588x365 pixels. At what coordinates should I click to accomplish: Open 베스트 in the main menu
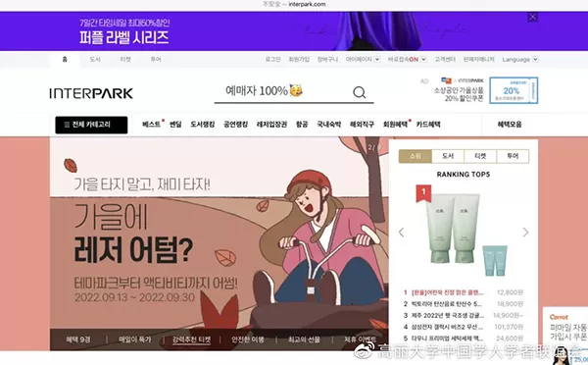point(152,125)
